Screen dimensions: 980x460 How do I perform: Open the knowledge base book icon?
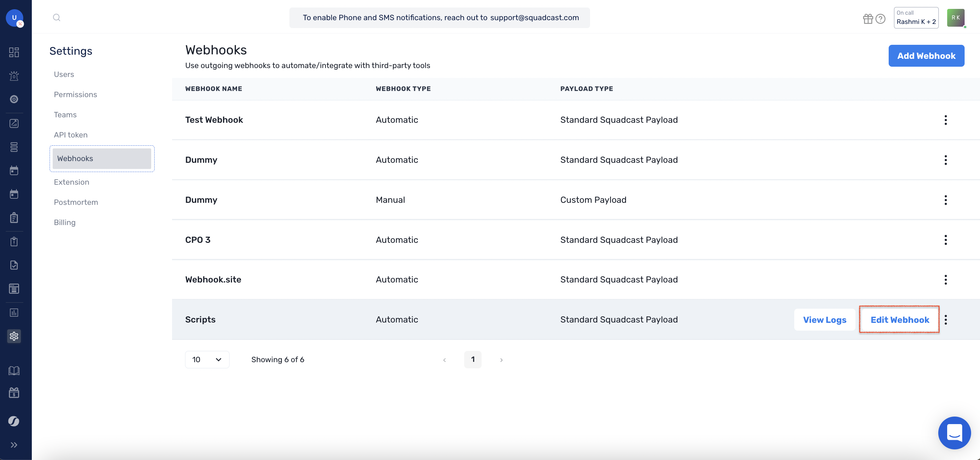[14, 370]
